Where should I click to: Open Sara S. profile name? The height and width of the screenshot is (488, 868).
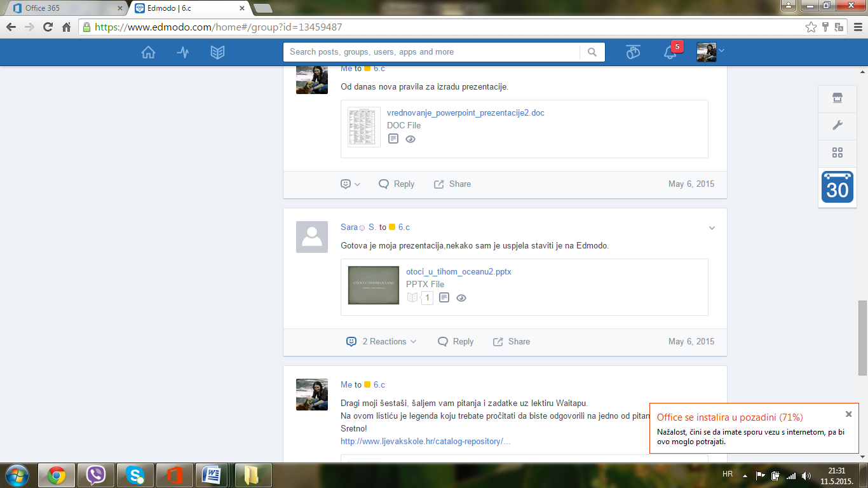point(358,227)
